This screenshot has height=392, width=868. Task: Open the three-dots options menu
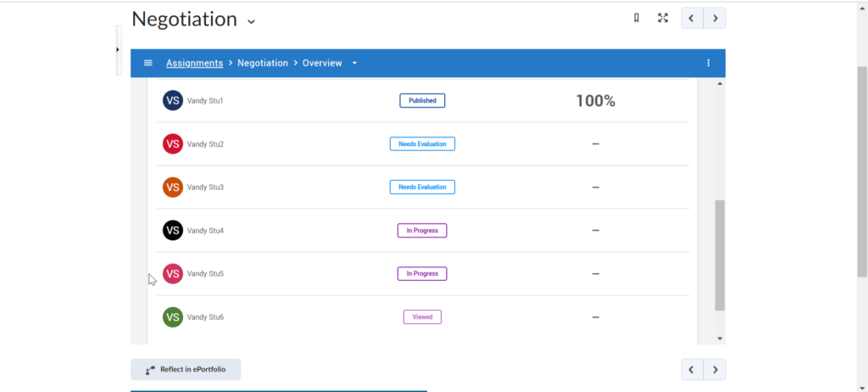tap(709, 63)
